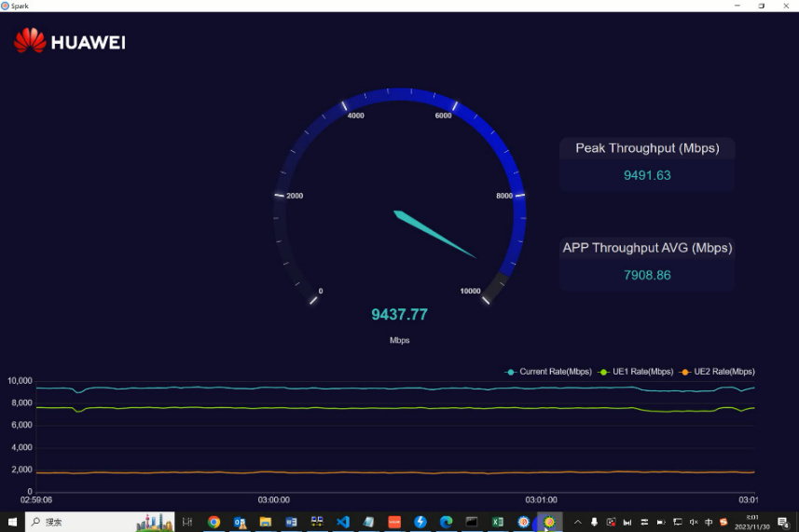Open File Explorer from taskbar

coord(266,522)
